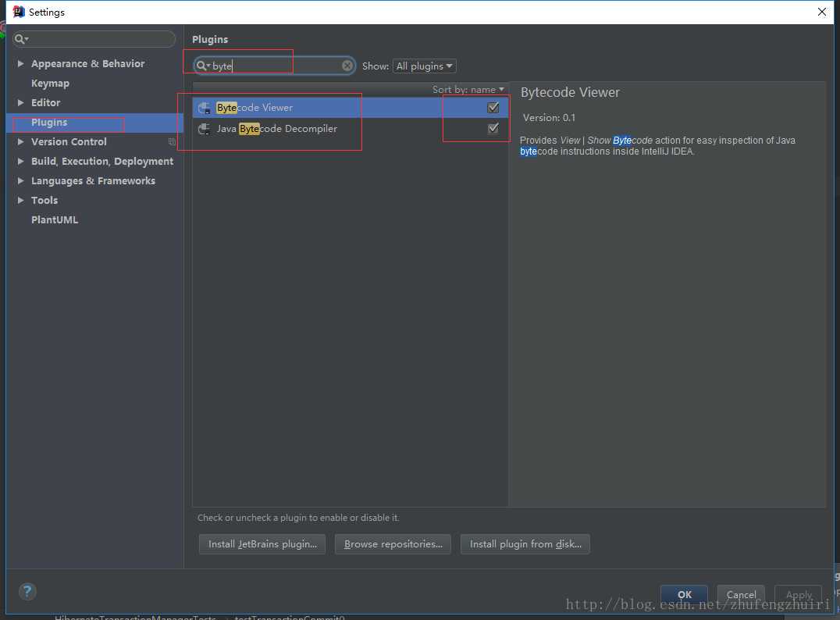Clear the plugin search text
Screen dimensions: 840x620
click(347, 66)
